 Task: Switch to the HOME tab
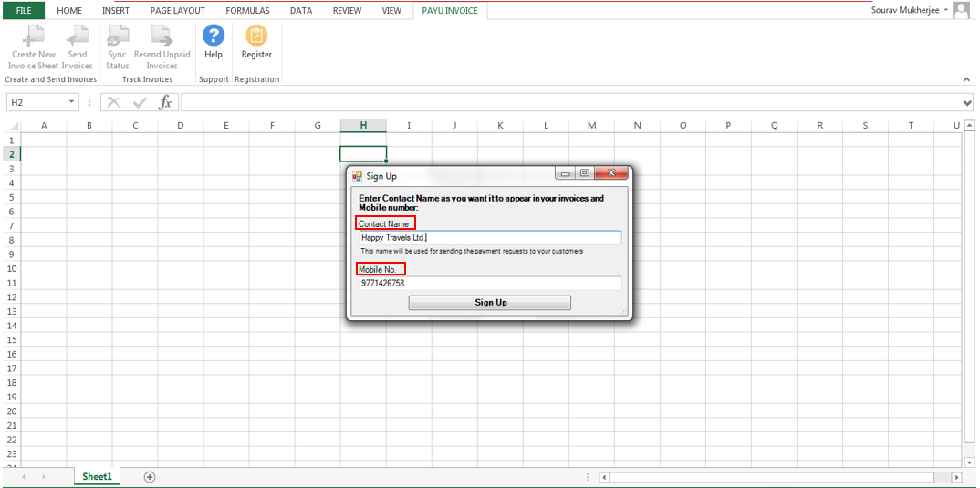[68, 11]
